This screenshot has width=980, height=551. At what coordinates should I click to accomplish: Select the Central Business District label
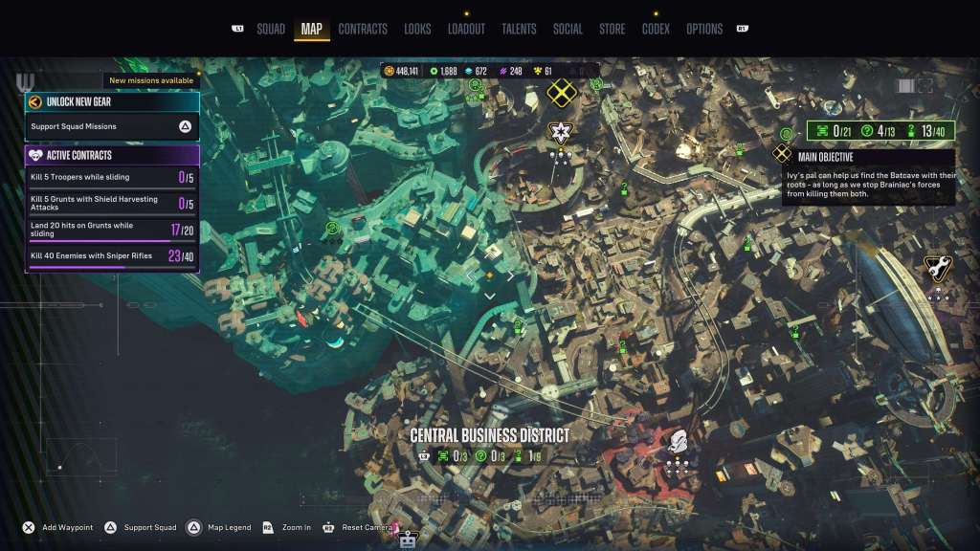pyautogui.click(x=489, y=435)
